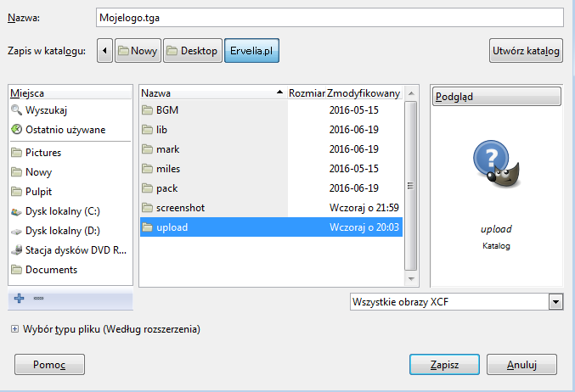The height and width of the screenshot is (392, 575).
Task: Click the DVD drive station icon
Action: (x=17, y=250)
